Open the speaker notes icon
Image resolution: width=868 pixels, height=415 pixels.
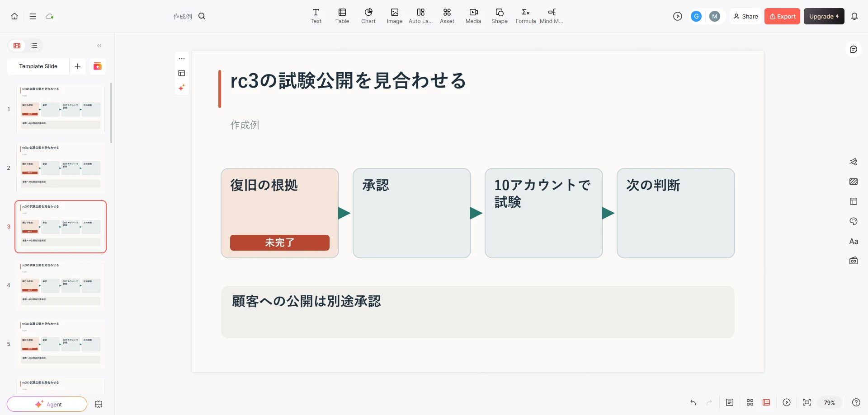coord(730,402)
